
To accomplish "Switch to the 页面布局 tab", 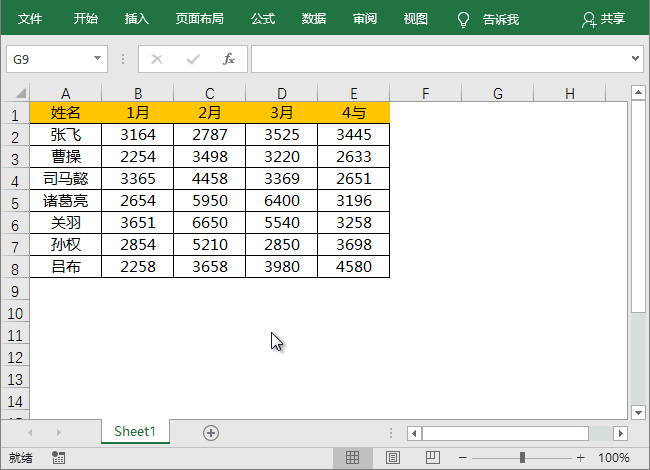I will (x=199, y=19).
